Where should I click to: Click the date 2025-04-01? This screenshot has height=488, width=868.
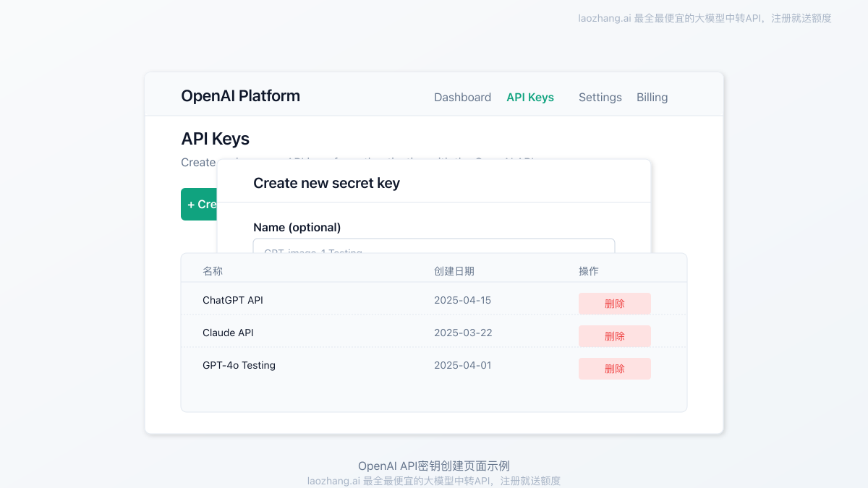(462, 365)
